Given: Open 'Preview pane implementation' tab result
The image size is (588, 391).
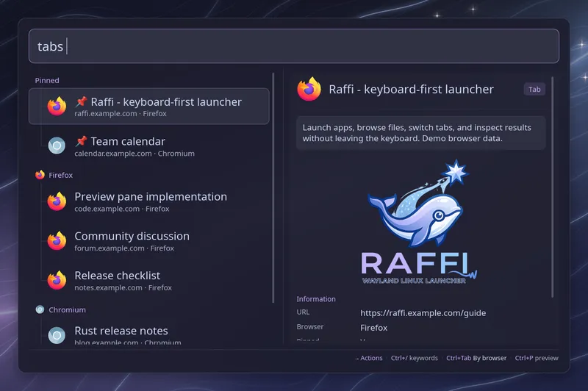Looking at the screenshot, I should click(x=149, y=201).
